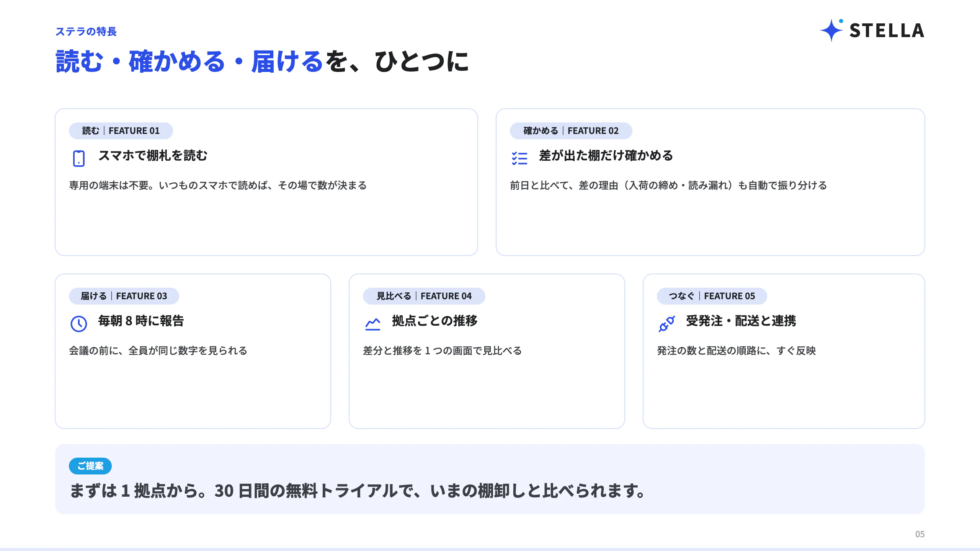Click the text 発注の数と配送の順路に、すぐ反映
This screenshot has height=551, width=980.
click(737, 351)
